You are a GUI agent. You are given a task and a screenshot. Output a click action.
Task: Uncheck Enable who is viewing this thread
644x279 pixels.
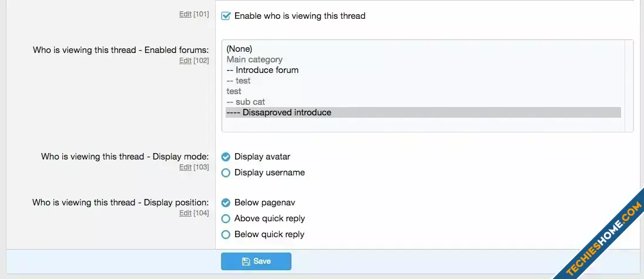pos(226,16)
